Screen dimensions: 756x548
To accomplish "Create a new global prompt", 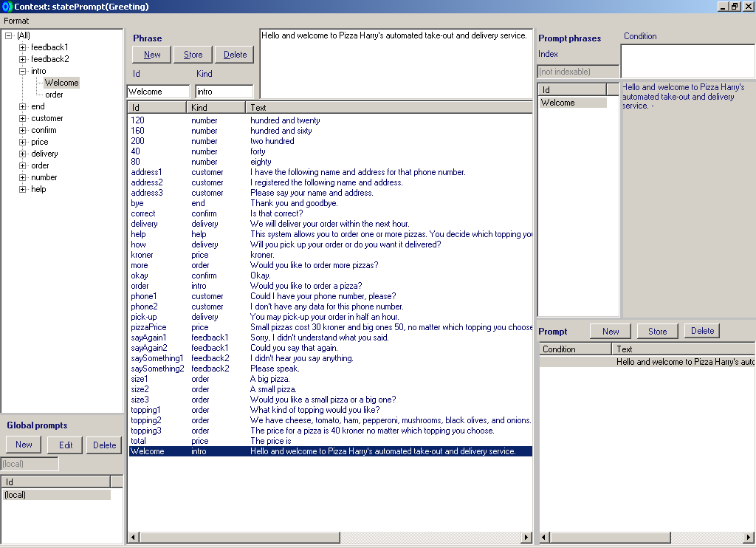I will coord(24,445).
